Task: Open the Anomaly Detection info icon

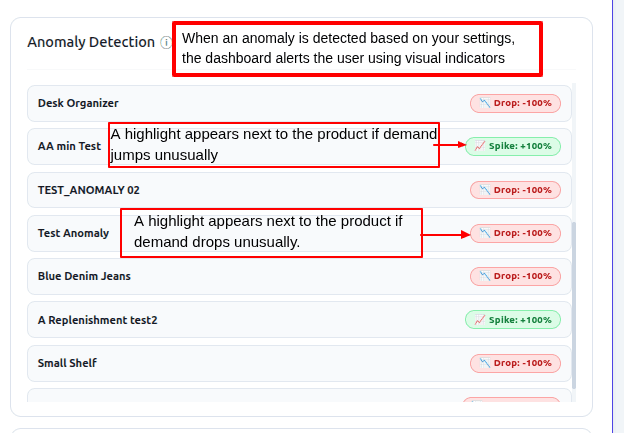Action: click(166, 42)
